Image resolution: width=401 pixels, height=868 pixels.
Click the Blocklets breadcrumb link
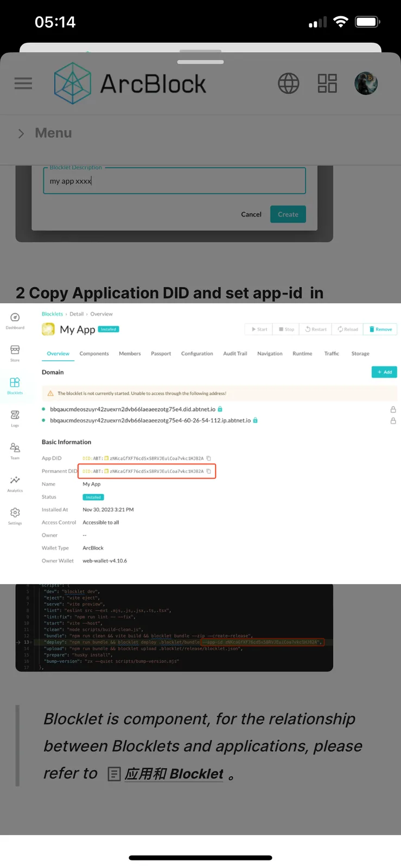point(52,314)
